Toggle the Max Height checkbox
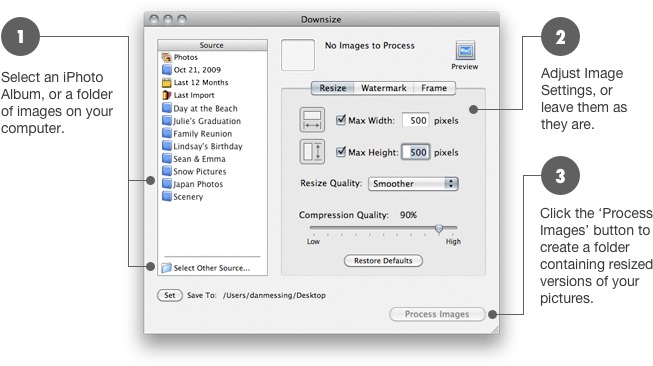Image resolution: width=653 pixels, height=366 pixels. [341, 152]
